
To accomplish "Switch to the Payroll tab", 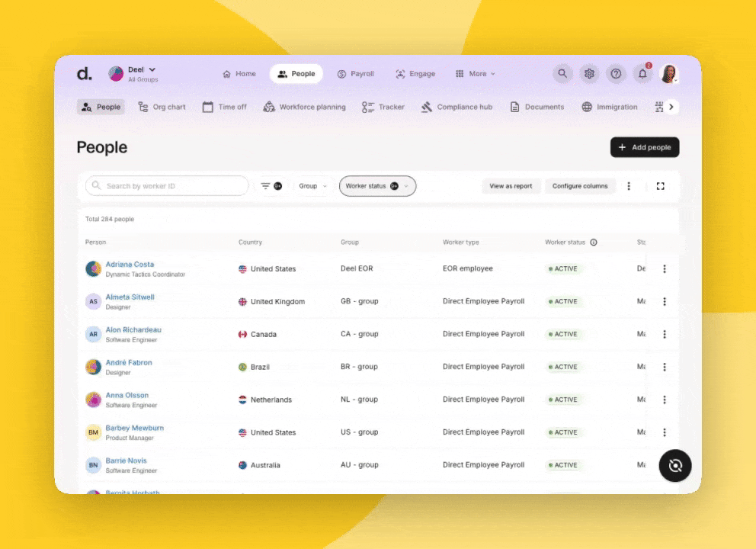I will 355,74.
